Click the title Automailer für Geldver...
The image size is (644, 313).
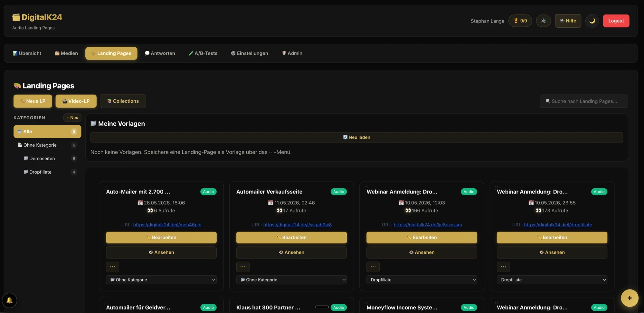[x=138, y=308]
